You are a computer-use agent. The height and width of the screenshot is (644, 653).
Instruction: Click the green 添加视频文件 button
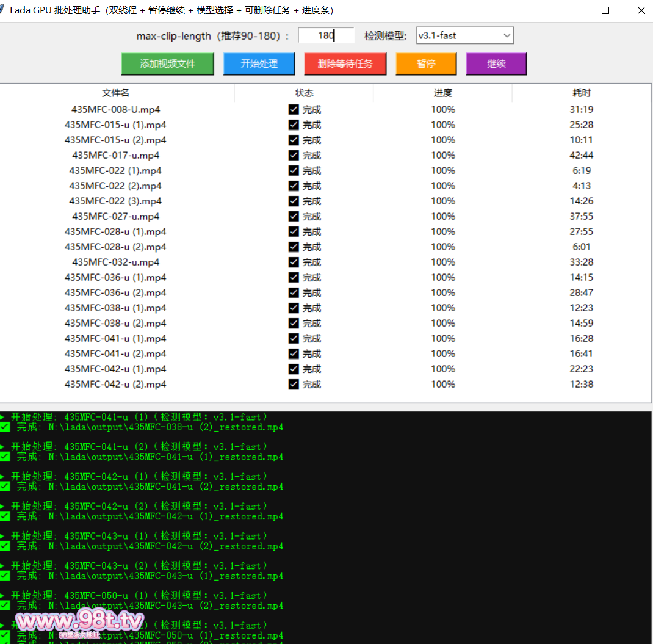point(168,64)
